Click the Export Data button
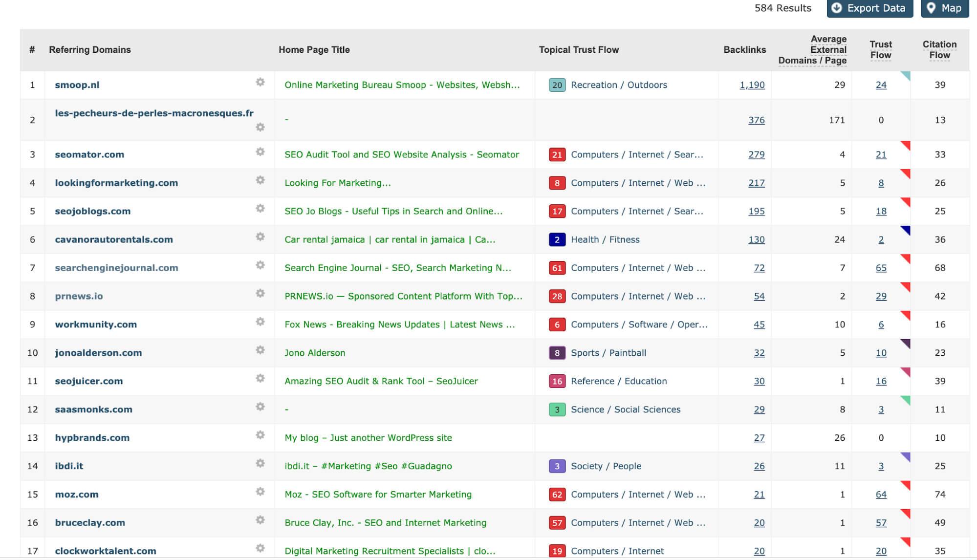This screenshot has width=977, height=560. click(869, 8)
